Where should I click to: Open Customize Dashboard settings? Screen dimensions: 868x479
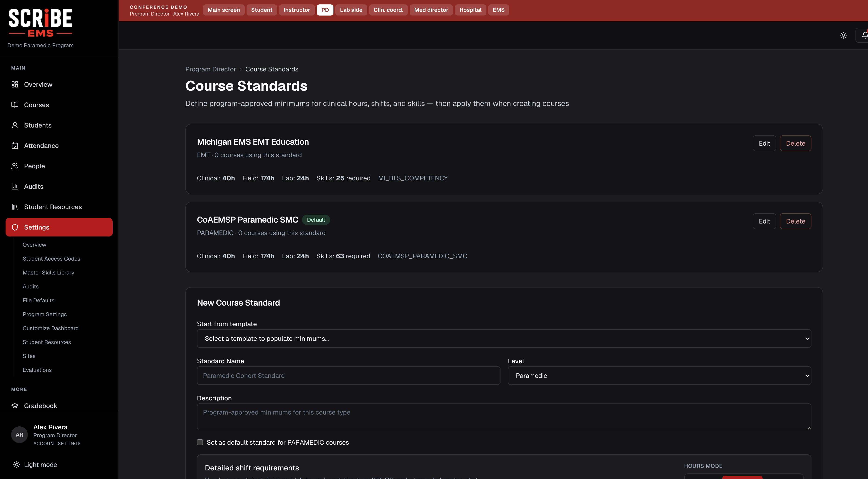51,328
